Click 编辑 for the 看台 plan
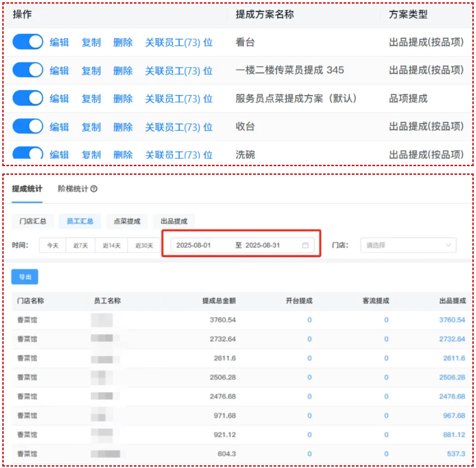 (x=59, y=42)
